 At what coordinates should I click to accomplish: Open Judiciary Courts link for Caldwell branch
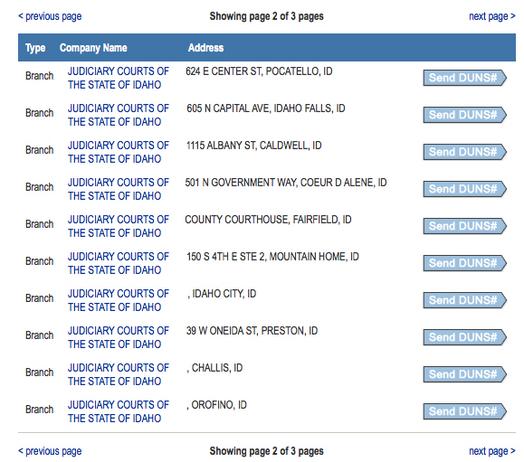[x=118, y=152]
